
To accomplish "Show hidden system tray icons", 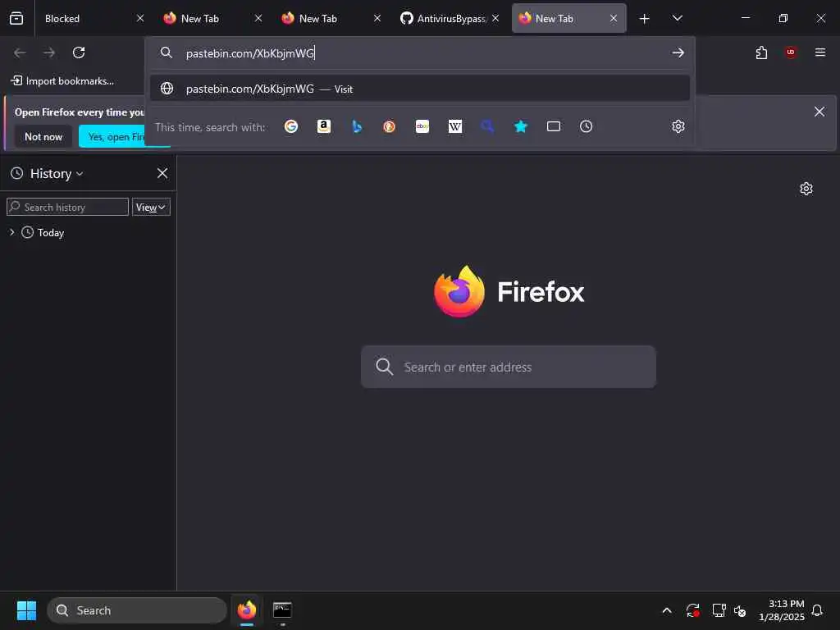I will (x=667, y=610).
